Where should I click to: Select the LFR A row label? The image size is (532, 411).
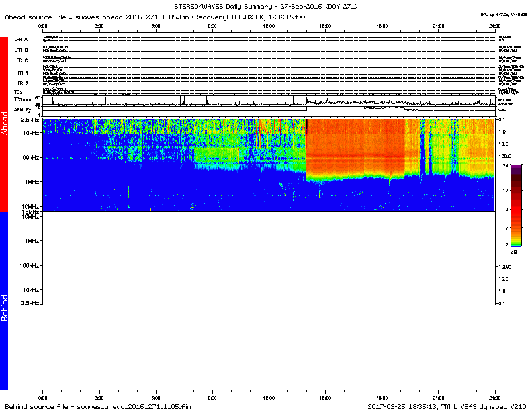(21, 40)
